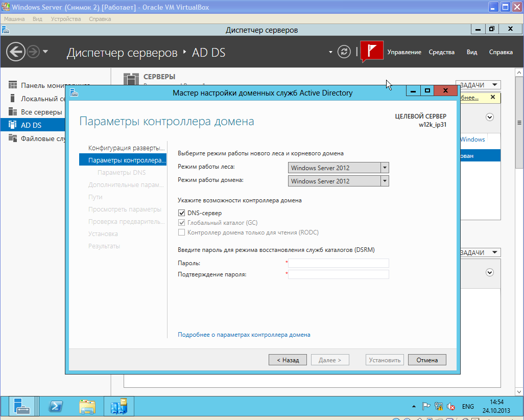Image resolution: width=524 pixels, height=420 pixels.
Task: Expand upper section chevron in Server Manager
Action: tap(490, 117)
